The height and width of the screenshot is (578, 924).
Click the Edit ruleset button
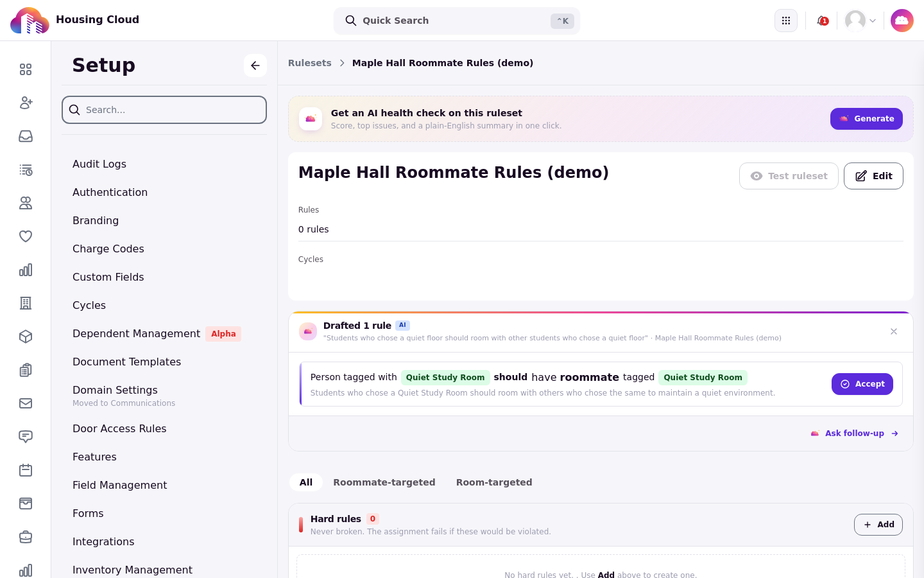pos(873,176)
